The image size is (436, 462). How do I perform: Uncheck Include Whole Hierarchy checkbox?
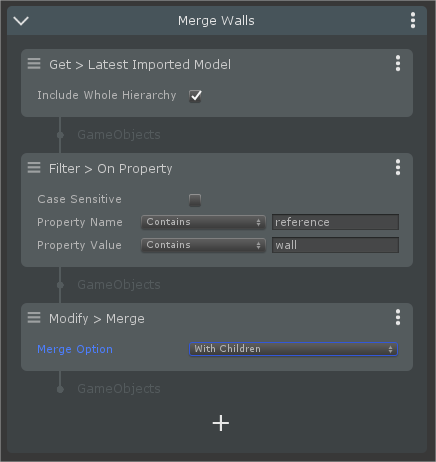195,96
